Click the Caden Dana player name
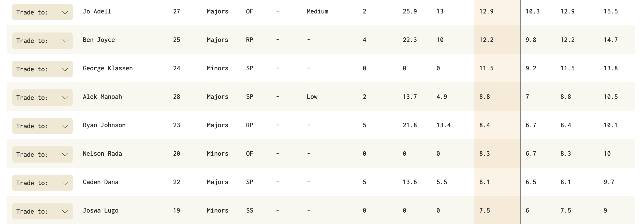The width and height of the screenshot is (644, 224). pyautogui.click(x=100, y=182)
